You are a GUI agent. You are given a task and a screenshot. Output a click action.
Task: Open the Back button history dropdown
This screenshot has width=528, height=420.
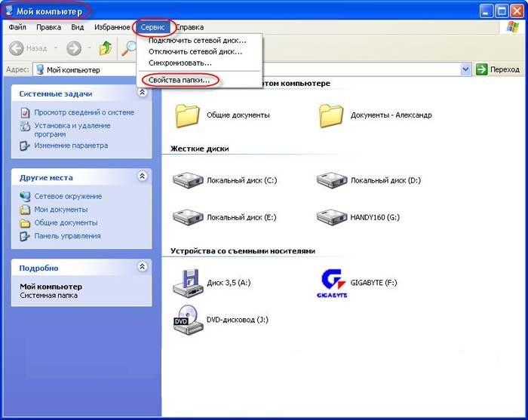point(56,48)
